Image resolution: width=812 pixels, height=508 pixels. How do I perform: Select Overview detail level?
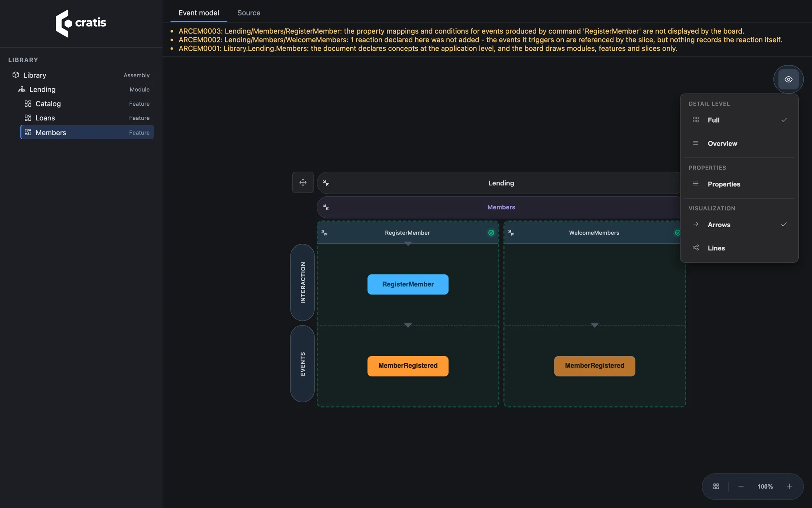[739, 143]
